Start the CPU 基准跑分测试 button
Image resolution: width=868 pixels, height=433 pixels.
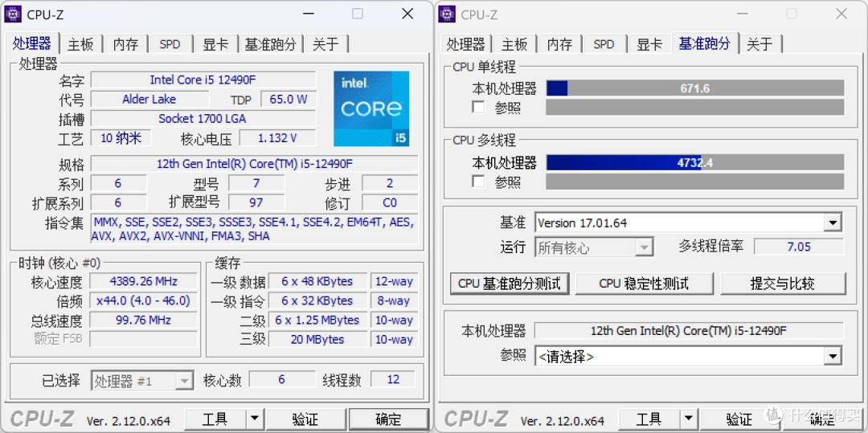510,283
